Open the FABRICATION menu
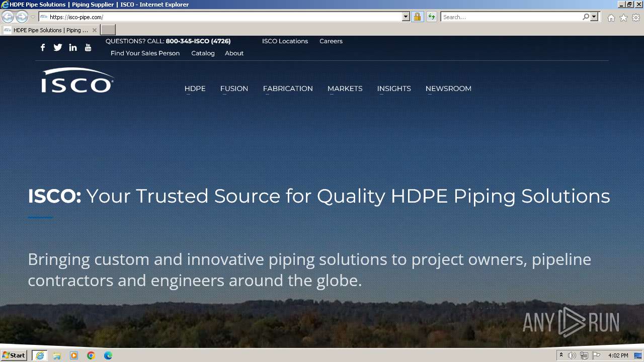The width and height of the screenshot is (644, 362). coord(288,88)
